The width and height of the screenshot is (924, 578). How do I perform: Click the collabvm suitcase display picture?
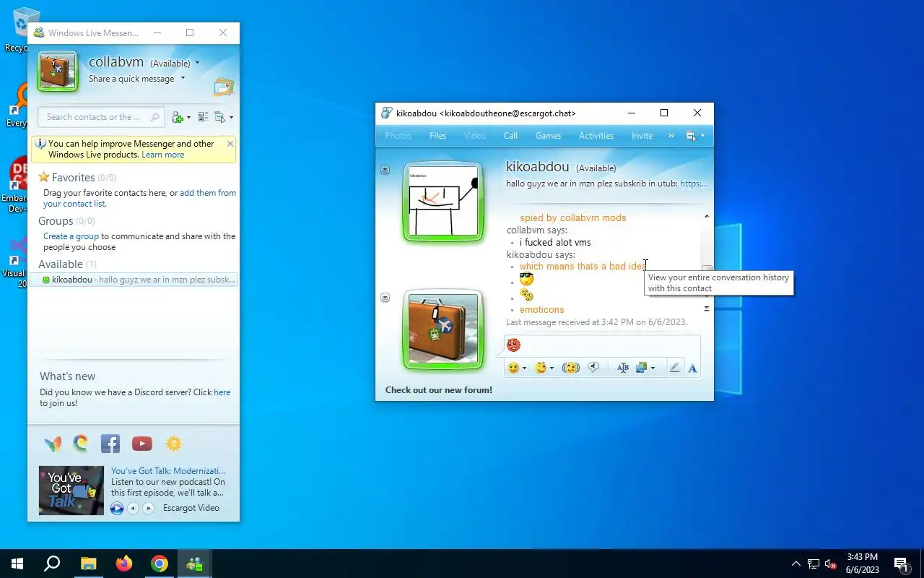click(58, 72)
